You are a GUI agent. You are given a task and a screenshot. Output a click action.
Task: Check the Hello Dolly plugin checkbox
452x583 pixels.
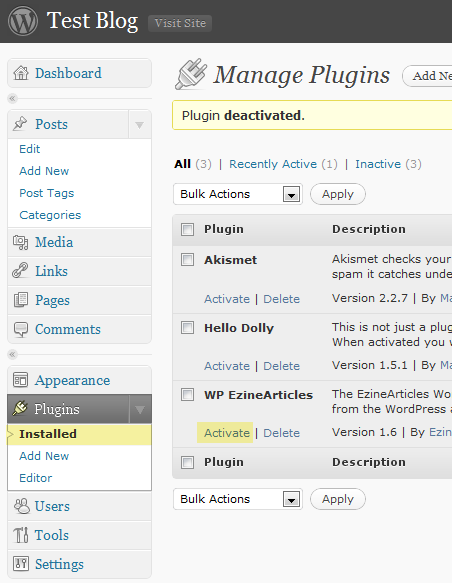click(187, 328)
